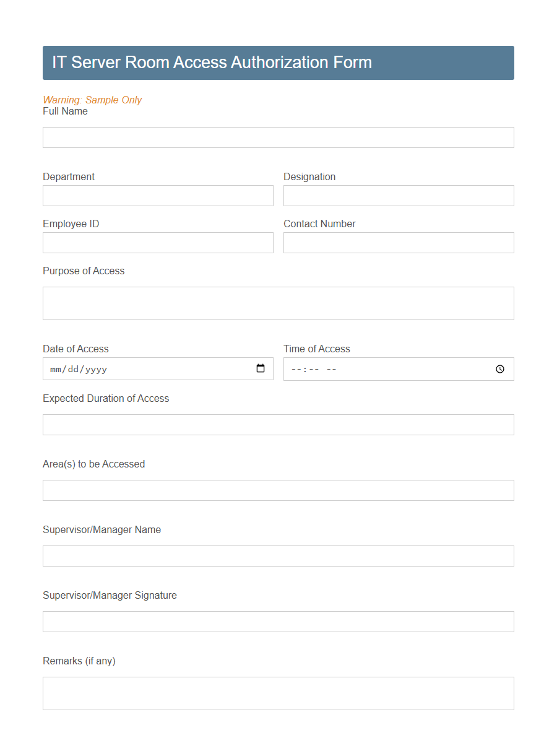The width and height of the screenshot is (557, 756).
Task: Click the Supervisor/Manager Name field
Action: coord(278,555)
